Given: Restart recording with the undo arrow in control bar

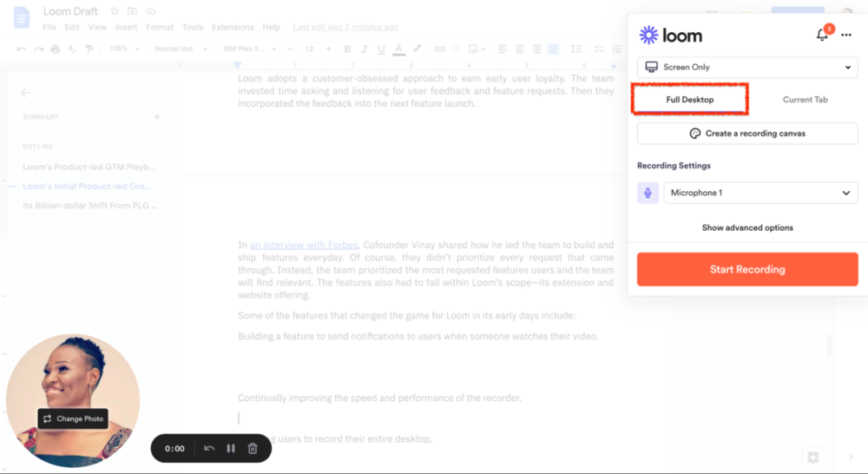Looking at the screenshot, I should (208, 449).
